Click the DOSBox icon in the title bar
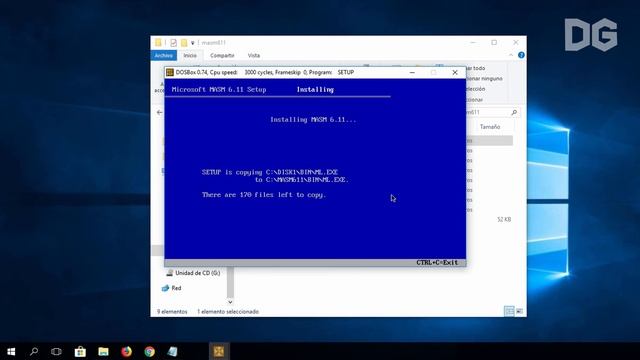Image resolution: width=640 pixels, height=360 pixels. pos(170,72)
